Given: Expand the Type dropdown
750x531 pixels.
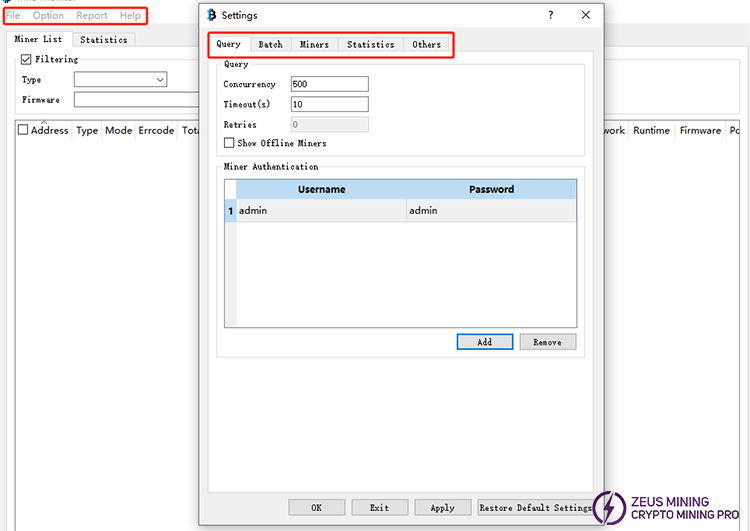Looking at the screenshot, I should coord(160,80).
